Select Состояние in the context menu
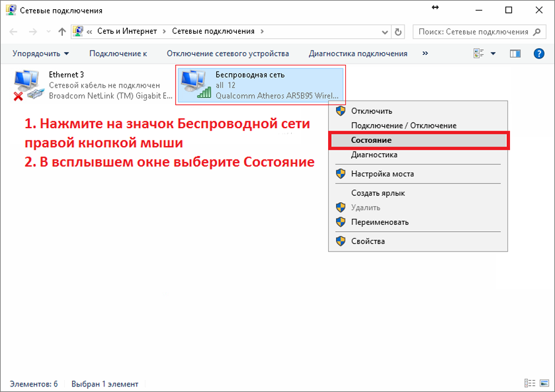555x392 pixels. point(419,140)
